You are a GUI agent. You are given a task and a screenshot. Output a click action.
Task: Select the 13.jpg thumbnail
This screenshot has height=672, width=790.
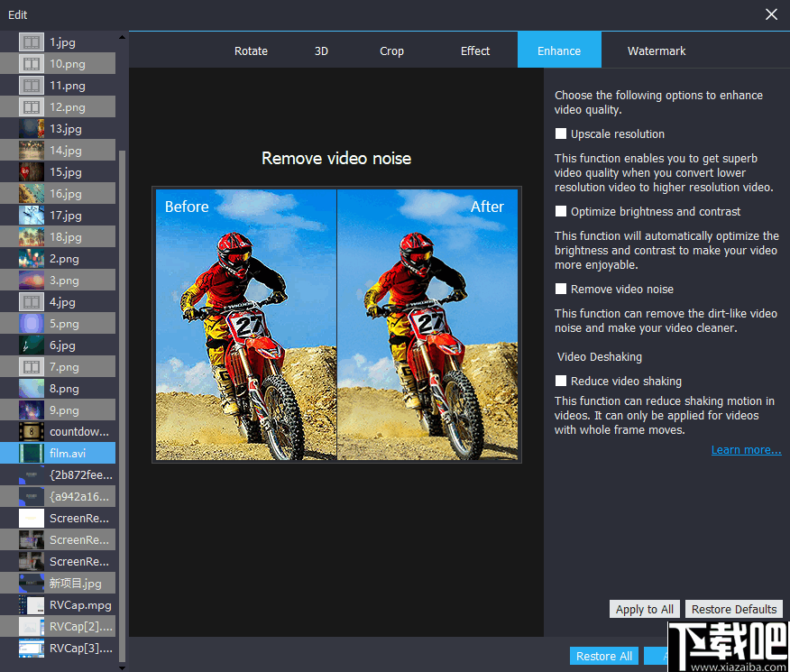click(x=58, y=128)
